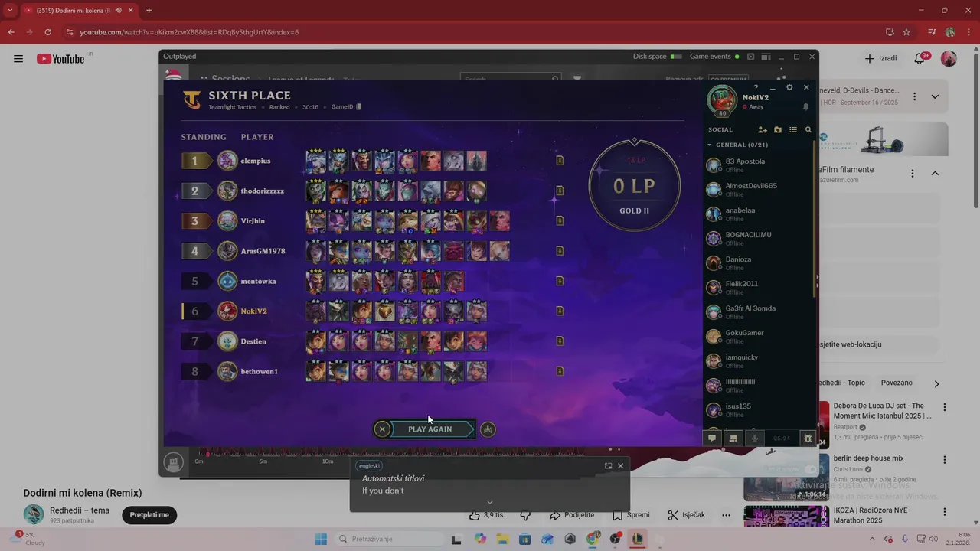Open the League client settings gear
The height and width of the screenshot is (551, 980).
pos(789,87)
